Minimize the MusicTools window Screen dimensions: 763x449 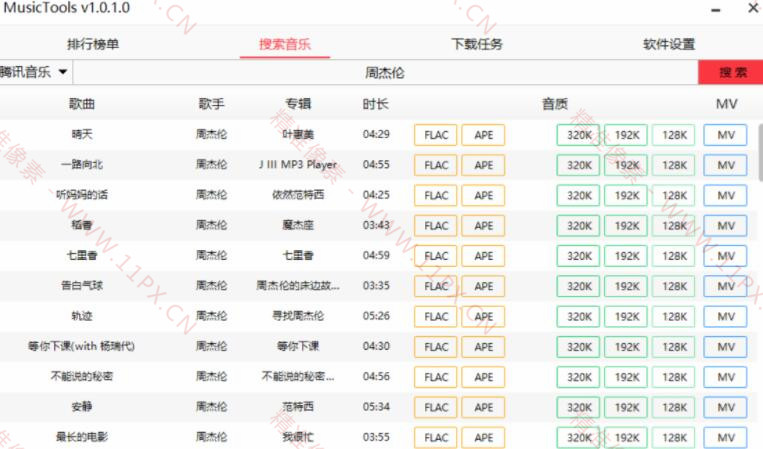715,9
